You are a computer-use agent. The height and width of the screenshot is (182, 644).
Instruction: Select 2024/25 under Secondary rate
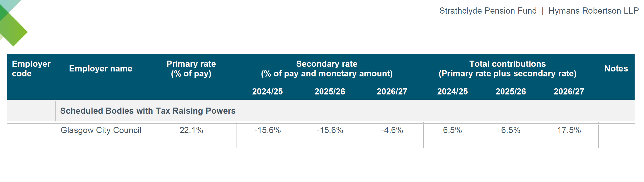click(267, 91)
